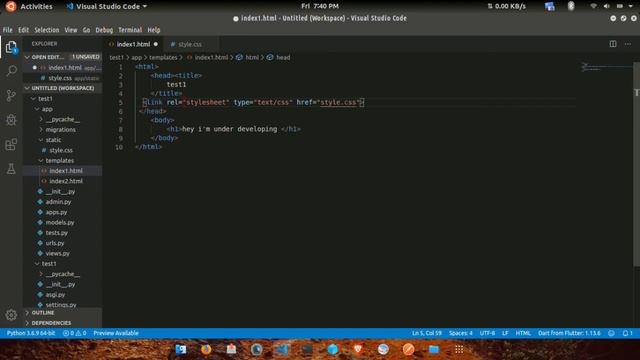
Task: Click the unsaved dot on index1.html tab
Action: tap(156, 44)
